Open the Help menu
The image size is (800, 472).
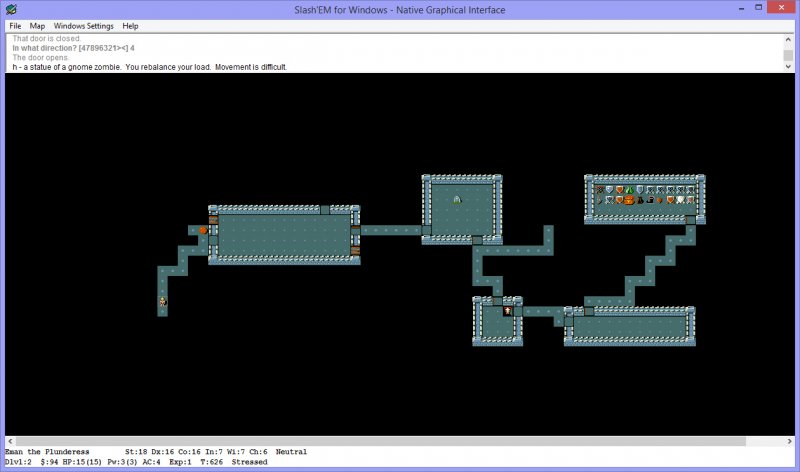[130, 26]
